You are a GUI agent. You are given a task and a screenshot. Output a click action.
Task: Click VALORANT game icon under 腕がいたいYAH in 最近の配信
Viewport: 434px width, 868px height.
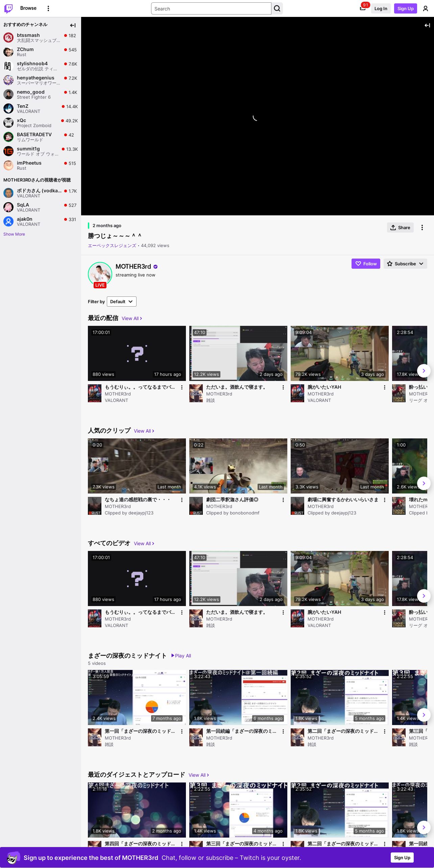pyautogui.click(x=297, y=393)
